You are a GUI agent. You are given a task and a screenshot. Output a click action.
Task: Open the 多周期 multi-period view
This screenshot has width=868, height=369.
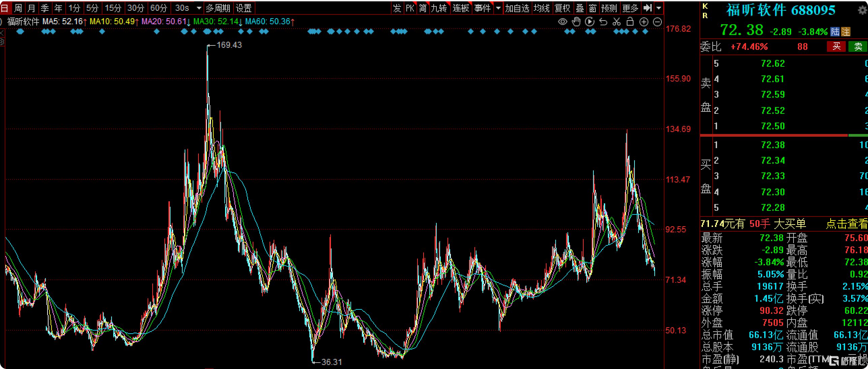pyautogui.click(x=218, y=8)
